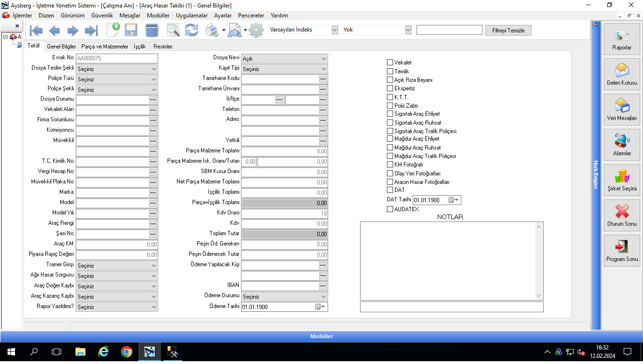Check the AUDATEX option
This screenshot has width=643, height=364.
click(390, 209)
